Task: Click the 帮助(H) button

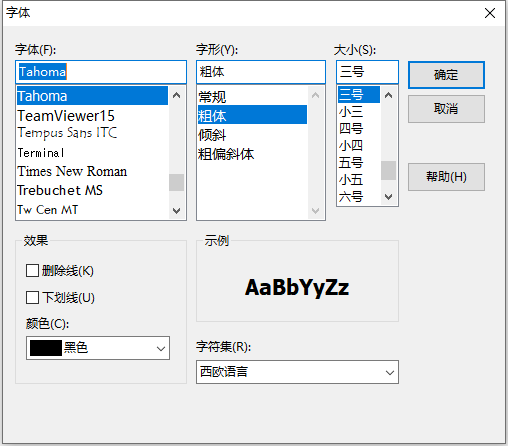Action: tap(446, 177)
